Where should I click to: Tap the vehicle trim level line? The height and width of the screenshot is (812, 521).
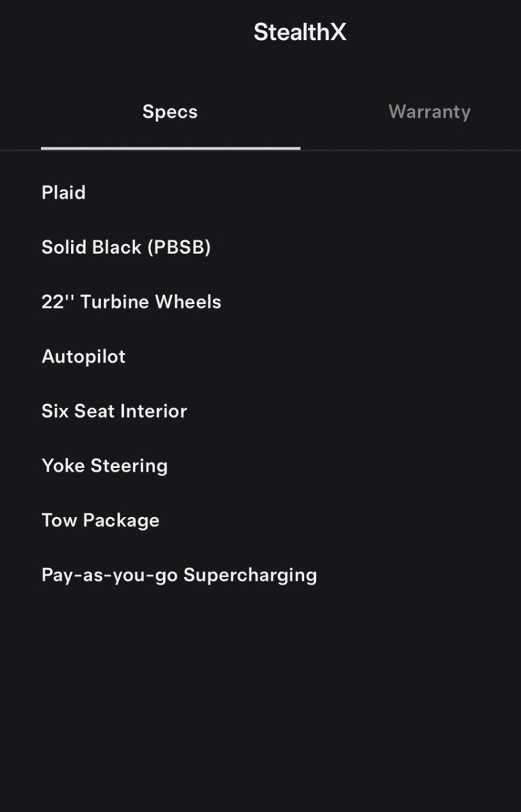64,193
